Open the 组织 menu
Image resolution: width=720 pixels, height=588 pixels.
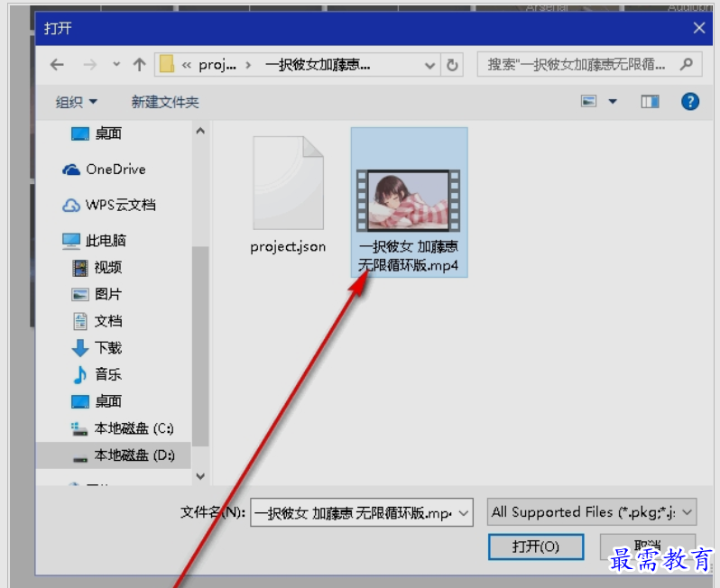pos(76,101)
